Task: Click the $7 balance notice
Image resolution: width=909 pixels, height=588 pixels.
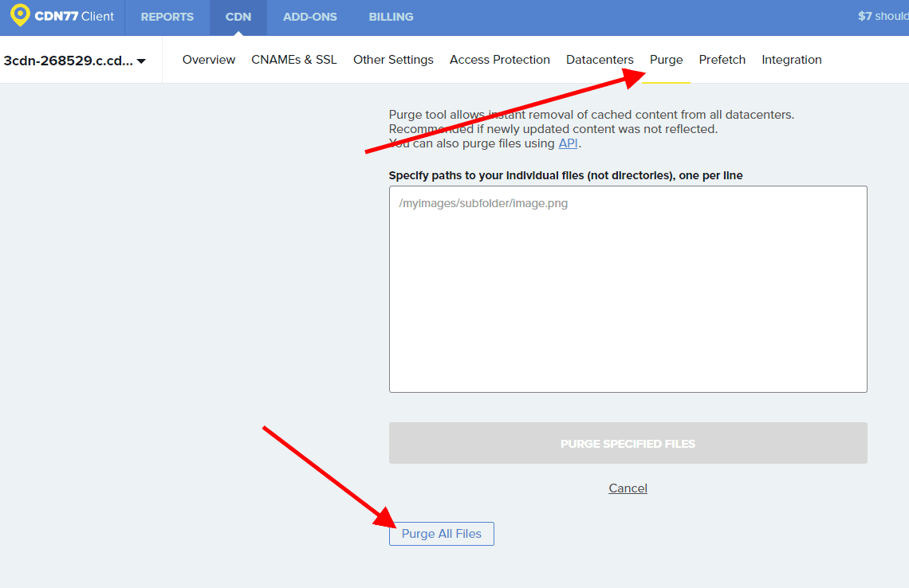Action: click(x=882, y=17)
